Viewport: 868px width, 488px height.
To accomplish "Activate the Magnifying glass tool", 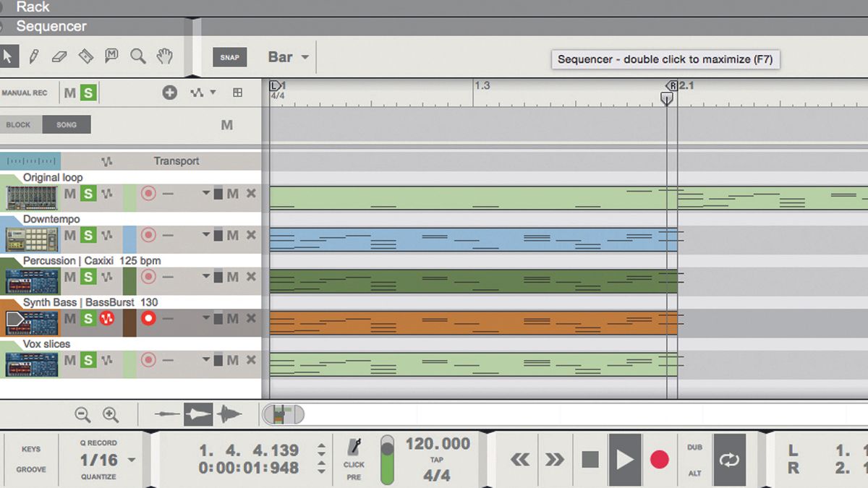I will [137, 55].
